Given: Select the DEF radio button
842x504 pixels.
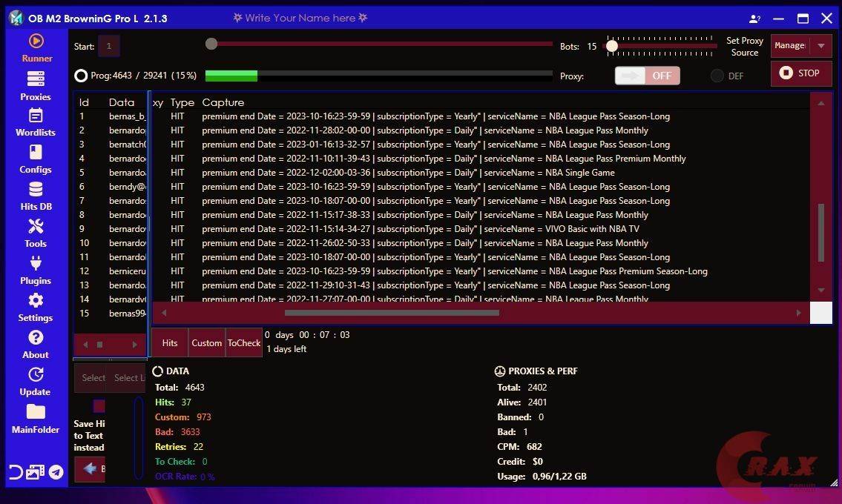Looking at the screenshot, I should coord(717,76).
